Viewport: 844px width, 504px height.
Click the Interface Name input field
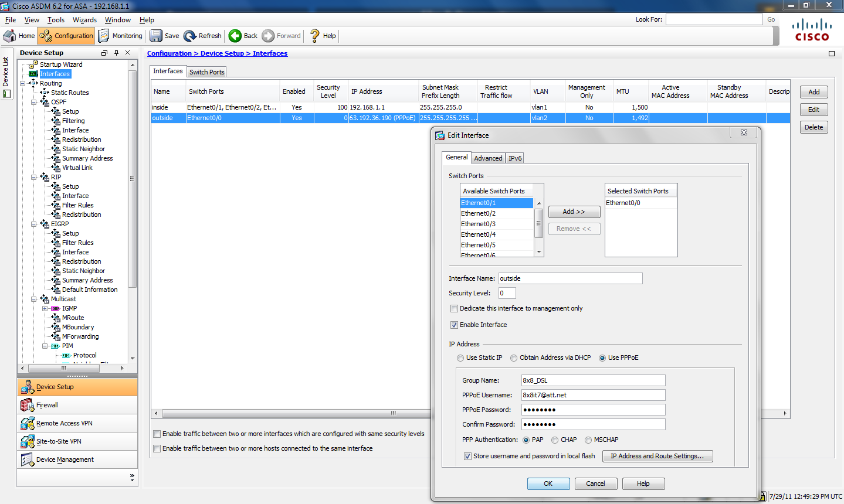(570, 278)
